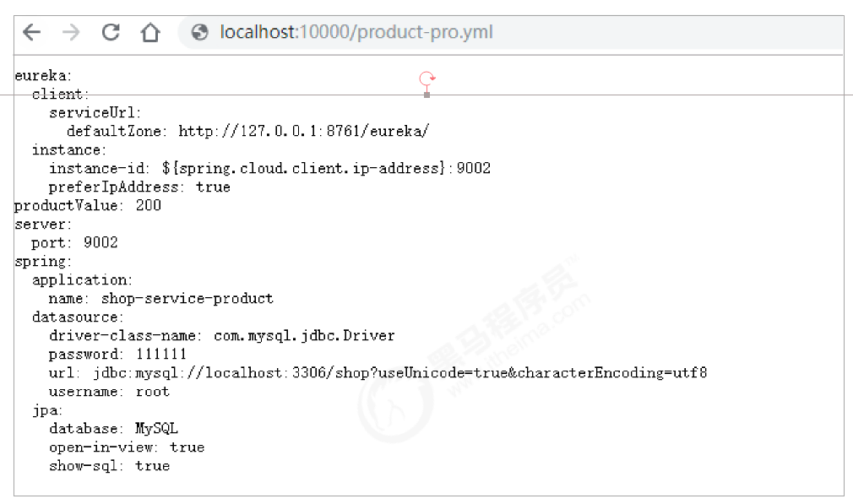Click the driver-class-name line

tap(221, 335)
